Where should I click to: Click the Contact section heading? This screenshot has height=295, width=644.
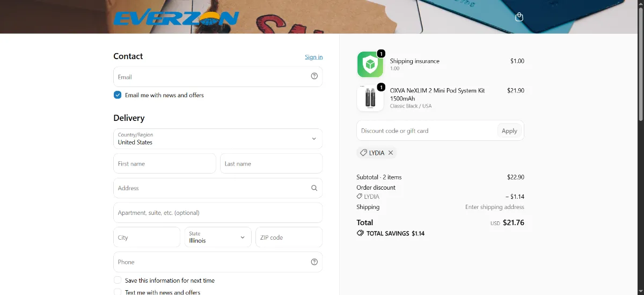[128, 56]
